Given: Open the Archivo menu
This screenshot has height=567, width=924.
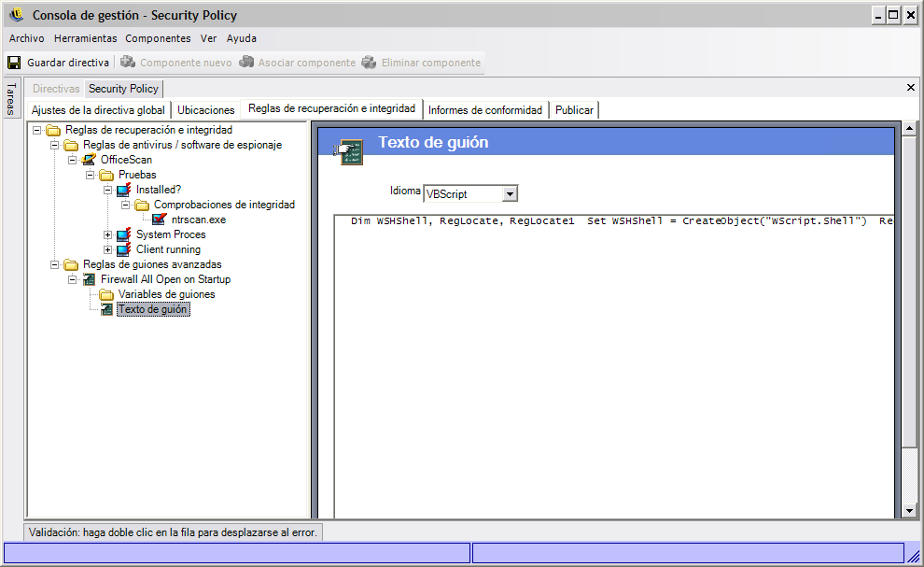Looking at the screenshot, I should pyautogui.click(x=26, y=38).
